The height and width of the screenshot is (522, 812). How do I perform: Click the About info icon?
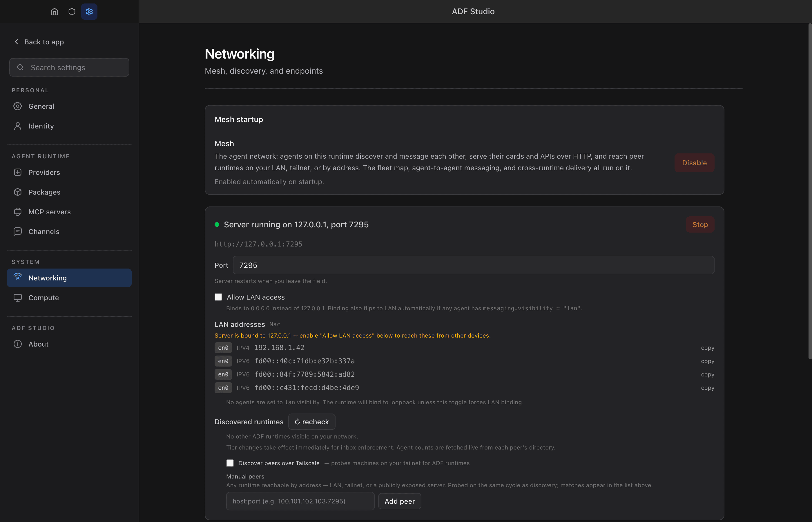click(x=18, y=344)
